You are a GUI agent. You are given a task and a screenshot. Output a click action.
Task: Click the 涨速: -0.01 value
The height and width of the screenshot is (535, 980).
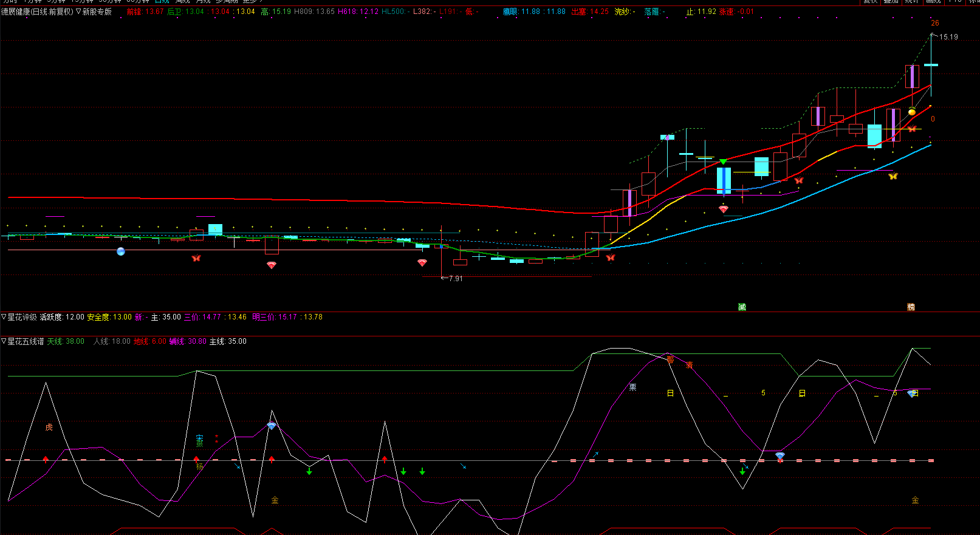tap(736, 12)
